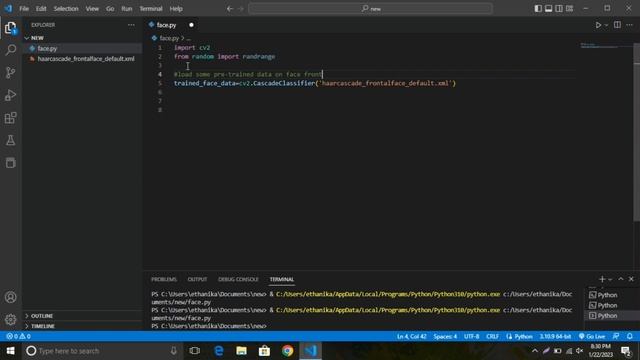Close the terminal panel

[631, 279]
